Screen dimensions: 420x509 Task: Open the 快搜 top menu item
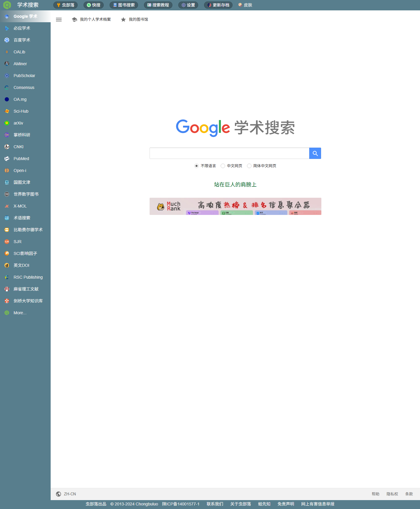(94, 5)
